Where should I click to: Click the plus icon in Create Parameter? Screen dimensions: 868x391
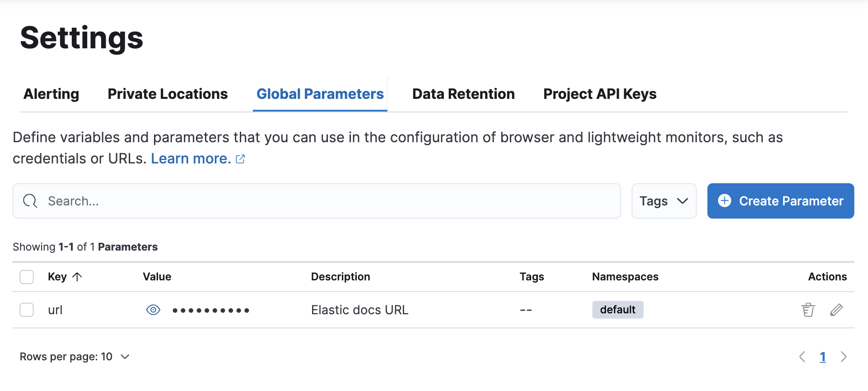724,201
